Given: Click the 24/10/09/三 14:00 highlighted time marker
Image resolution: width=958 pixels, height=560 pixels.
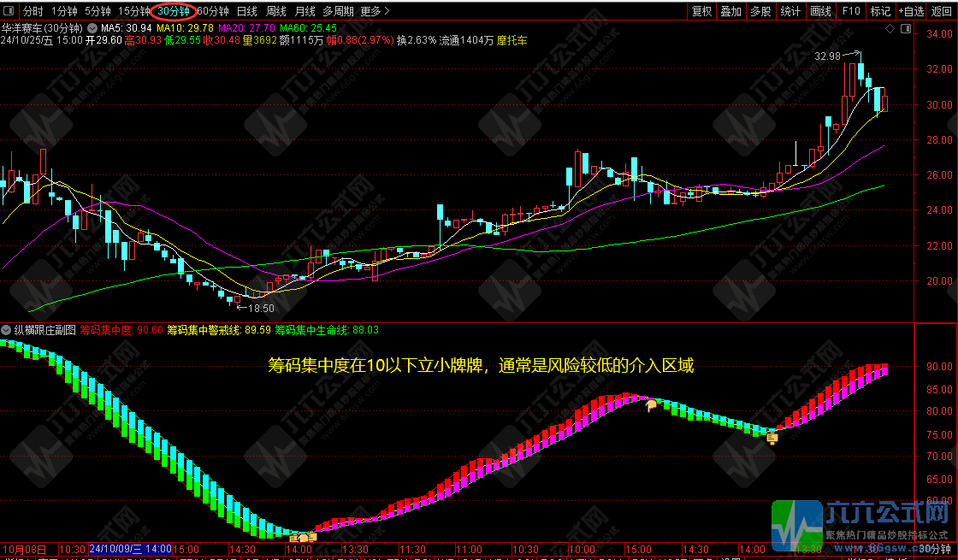Looking at the screenshot, I should click(x=130, y=548).
